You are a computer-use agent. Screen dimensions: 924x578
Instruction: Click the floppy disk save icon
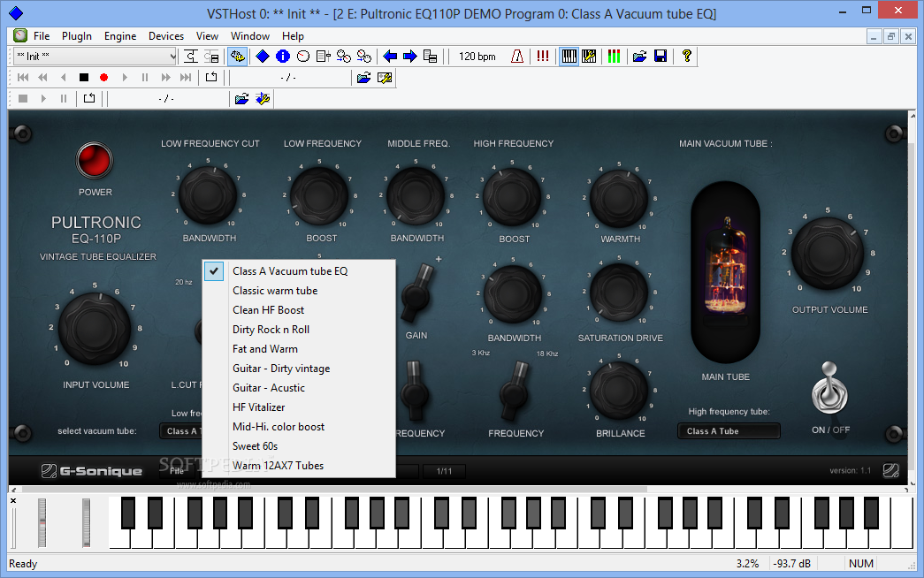coord(661,56)
